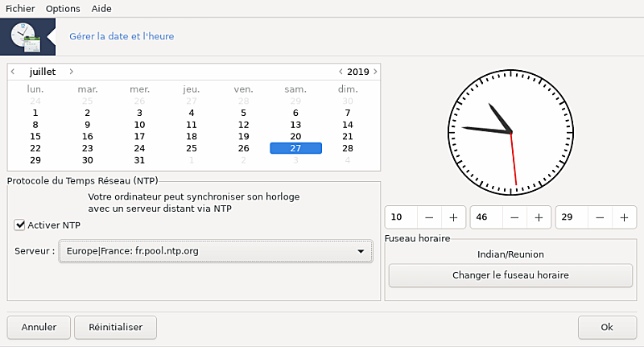Select 14 July in the calendar
Viewport: 644px width, 347px height.
[348, 125]
